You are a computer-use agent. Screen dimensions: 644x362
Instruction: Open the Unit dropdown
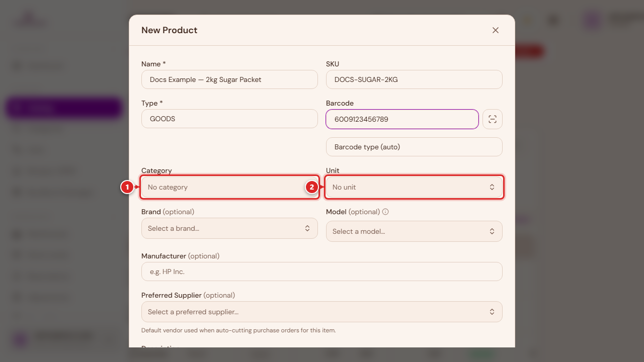tap(414, 187)
